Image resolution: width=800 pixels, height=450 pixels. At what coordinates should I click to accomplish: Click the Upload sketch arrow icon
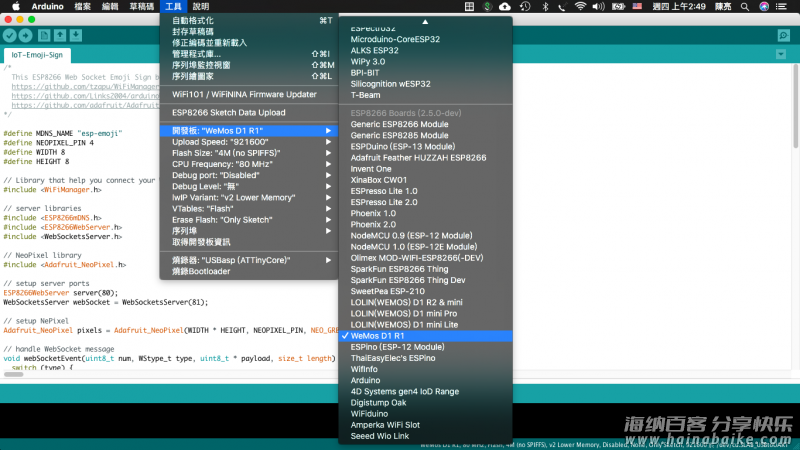click(x=25, y=35)
